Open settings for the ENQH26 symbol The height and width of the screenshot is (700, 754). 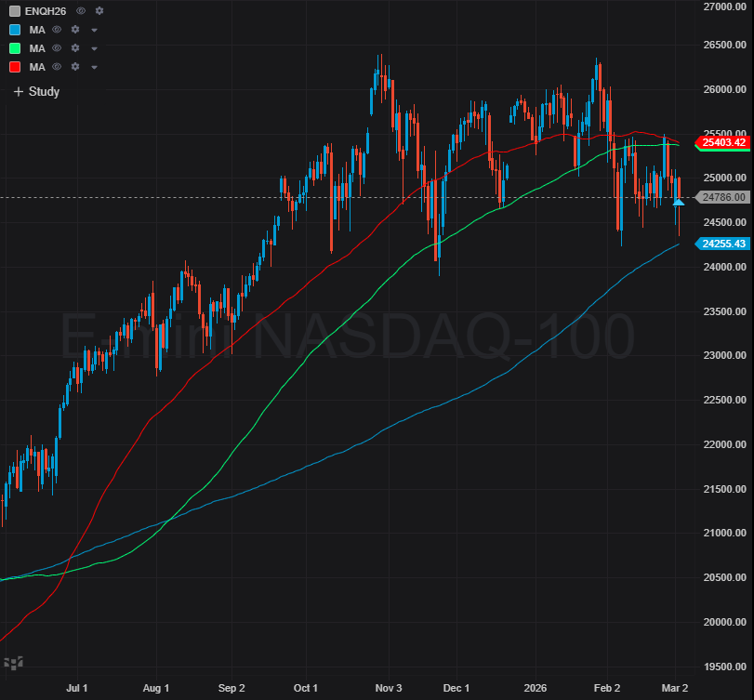[99, 11]
